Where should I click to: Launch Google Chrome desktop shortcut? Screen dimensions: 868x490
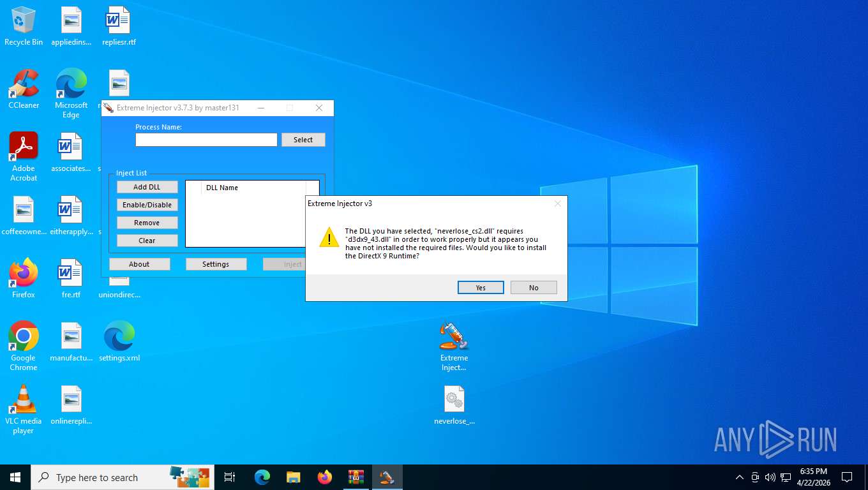pos(24,346)
